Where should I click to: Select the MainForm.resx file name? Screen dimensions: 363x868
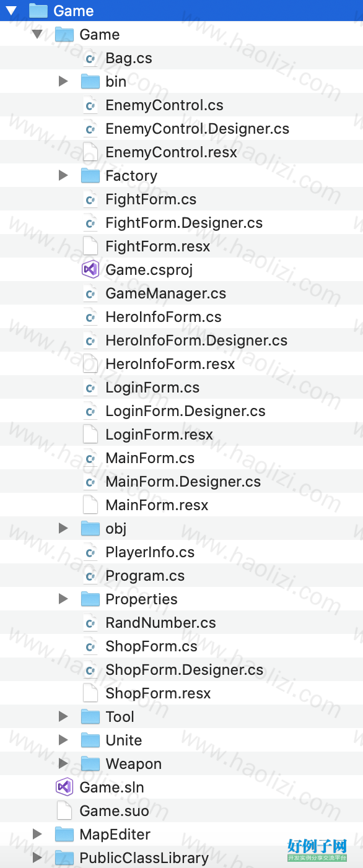[x=157, y=505]
